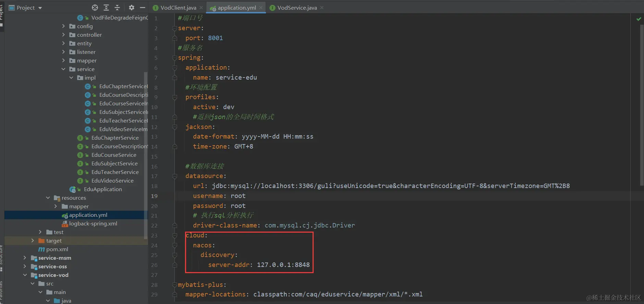This screenshot has width=644, height=304.
Task: Expand the service-oss module
Action: point(25,266)
